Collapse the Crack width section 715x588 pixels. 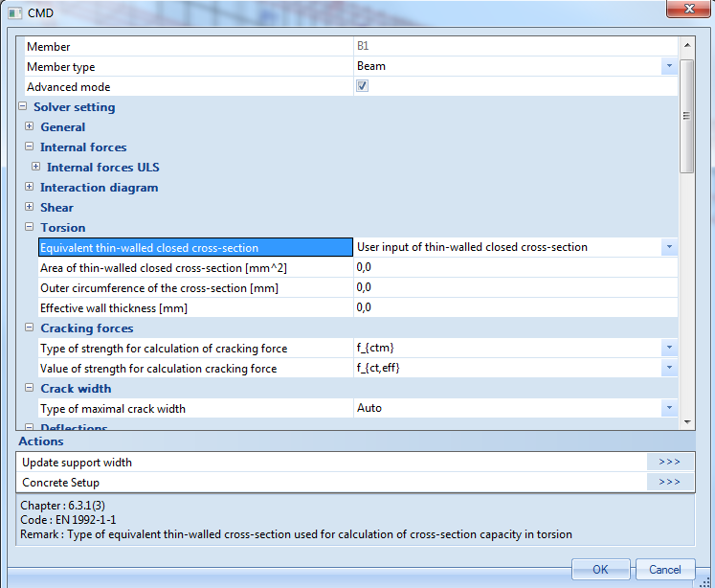point(29,388)
